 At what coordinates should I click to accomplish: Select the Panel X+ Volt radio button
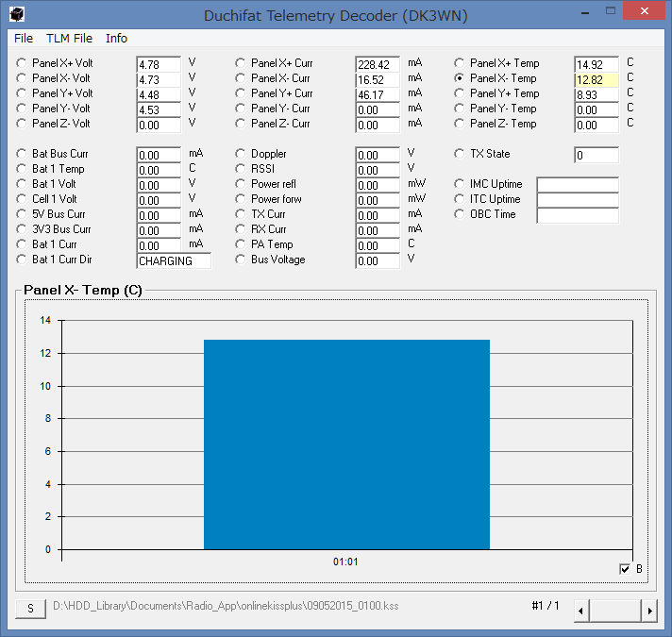(x=21, y=63)
